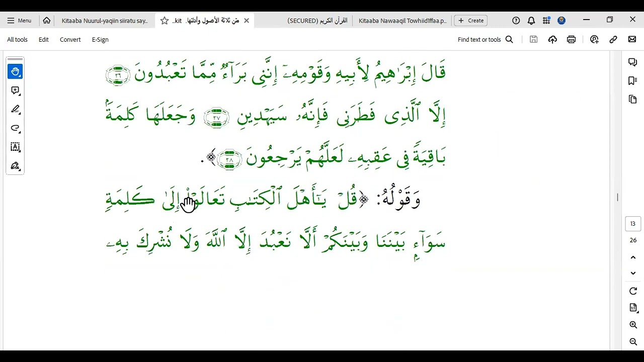The width and height of the screenshot is (644, 362).
Task: Open the Page thumbnails panel
Action: click(x=633, y=99)
